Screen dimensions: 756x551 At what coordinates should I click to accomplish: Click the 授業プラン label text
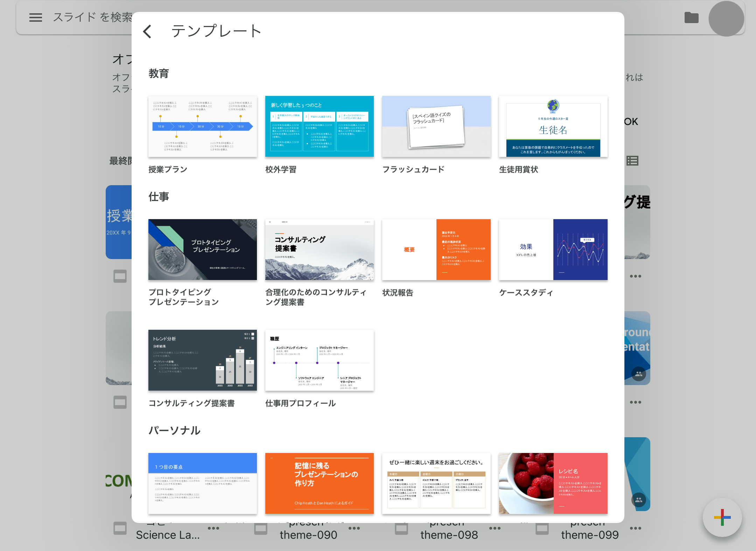[168, 169]
